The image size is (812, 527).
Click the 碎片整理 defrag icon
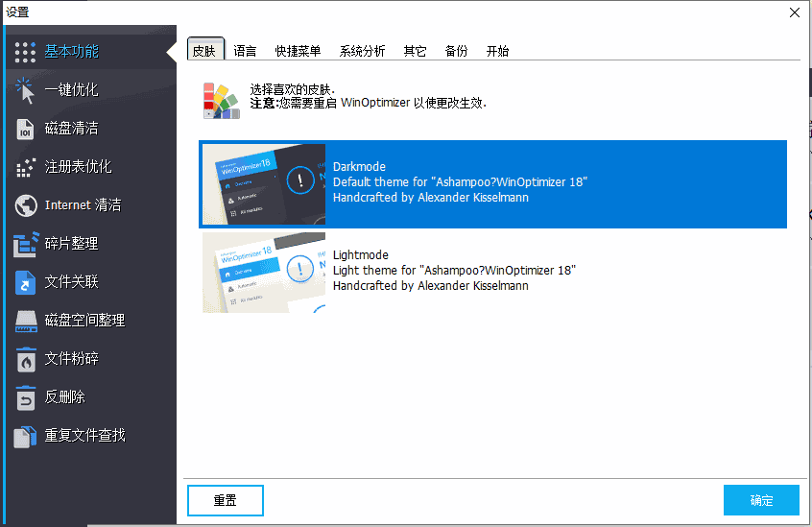click(26, 245)
